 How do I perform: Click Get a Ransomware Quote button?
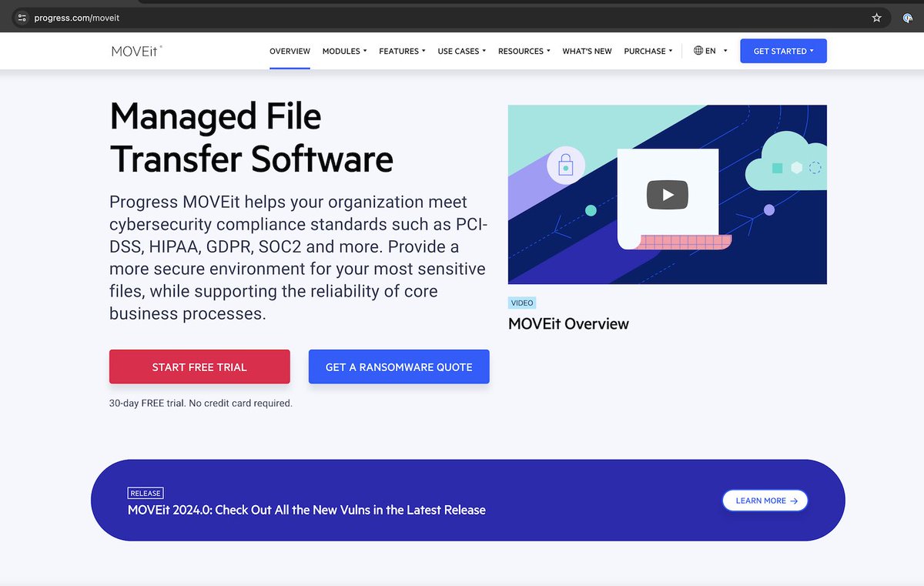point(399,367)
